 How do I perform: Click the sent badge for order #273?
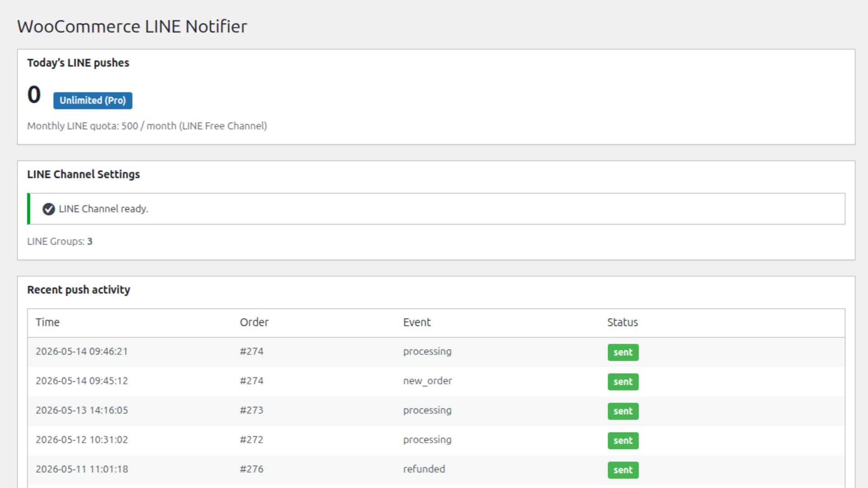pos(623,411)
